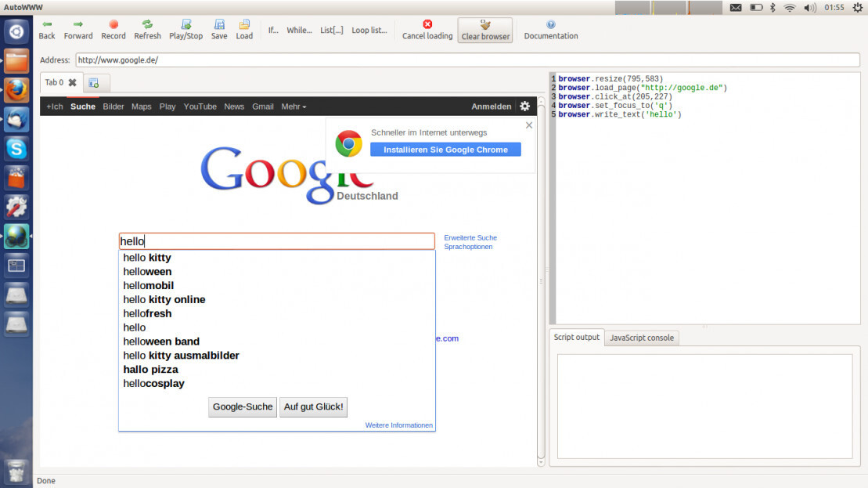Start recording with the Record button

(113, 30)
